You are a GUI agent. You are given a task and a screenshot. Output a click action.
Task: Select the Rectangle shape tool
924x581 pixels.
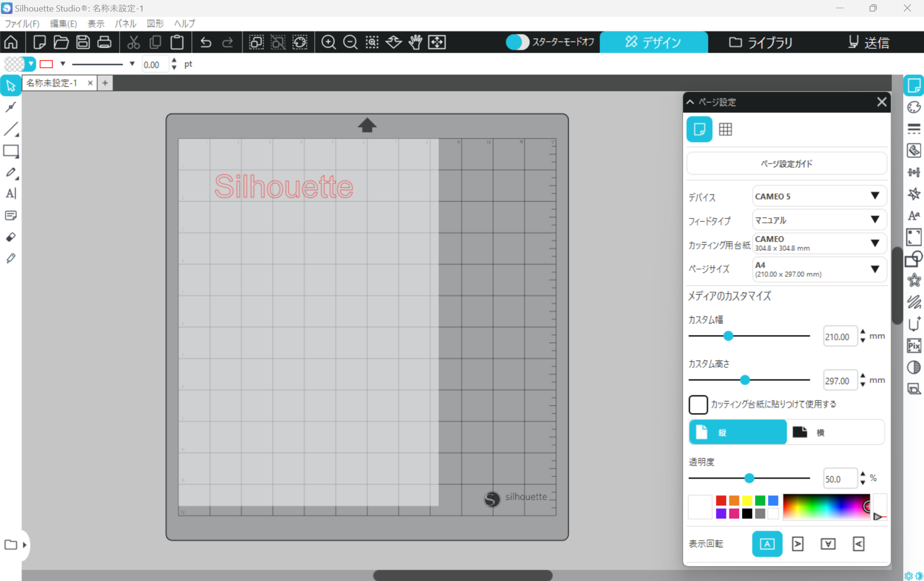point(11,151)
